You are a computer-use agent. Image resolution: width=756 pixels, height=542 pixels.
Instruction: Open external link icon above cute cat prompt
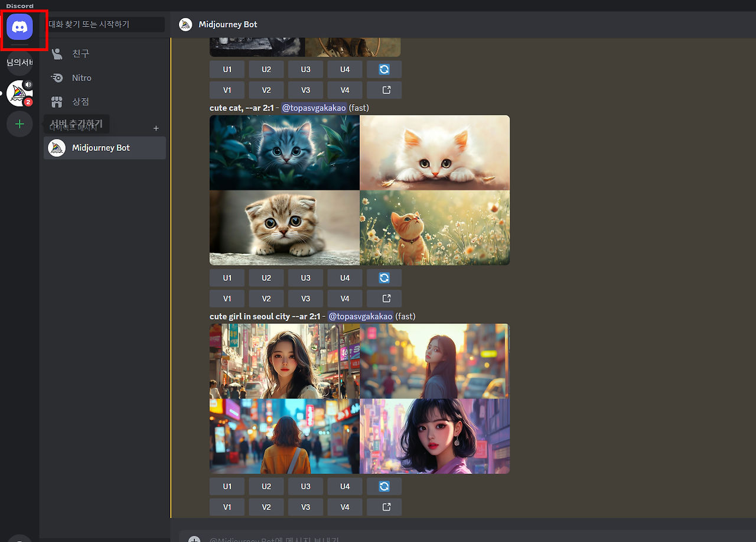(x=384, y=90)
